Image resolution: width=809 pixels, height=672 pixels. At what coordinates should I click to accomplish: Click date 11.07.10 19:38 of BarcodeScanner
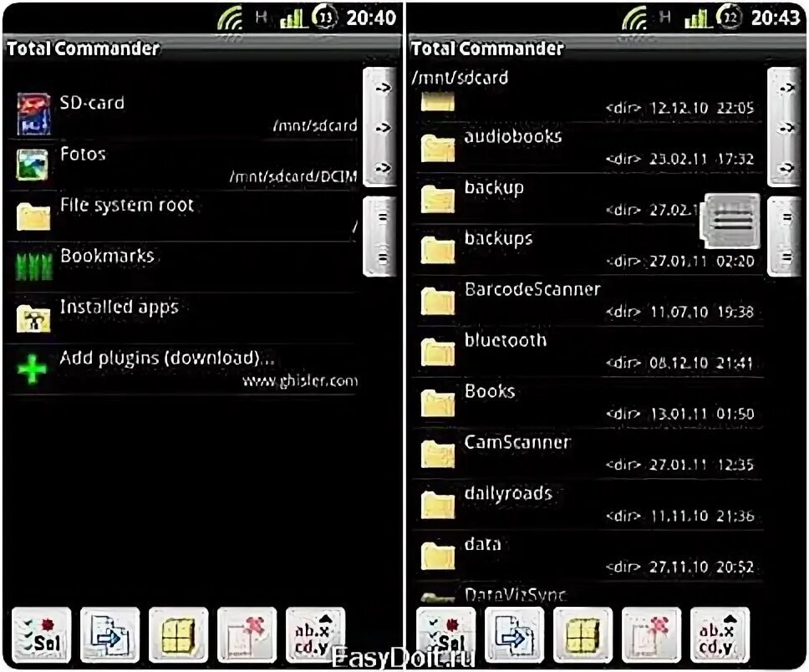(x=701, y=312)
